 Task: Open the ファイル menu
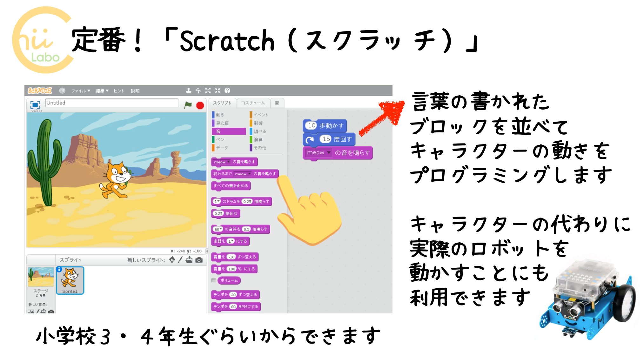[x=80, y=90]
